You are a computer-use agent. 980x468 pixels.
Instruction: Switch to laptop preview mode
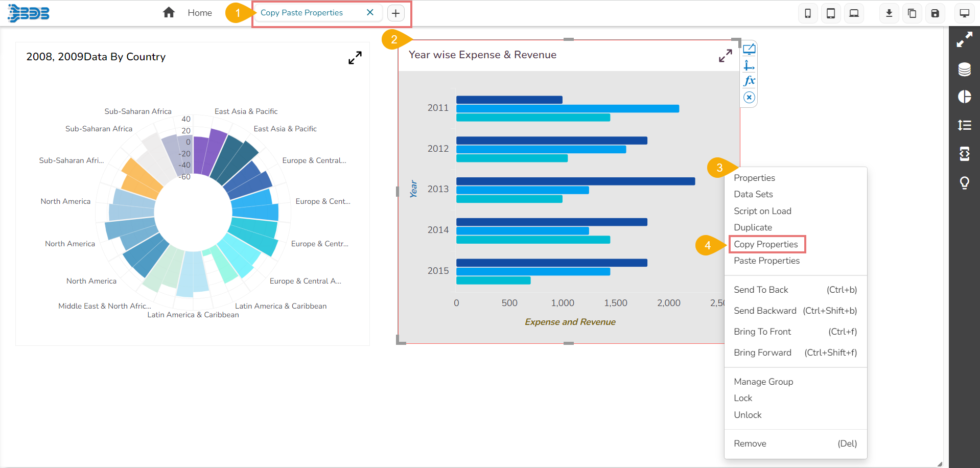pos(853,13)
